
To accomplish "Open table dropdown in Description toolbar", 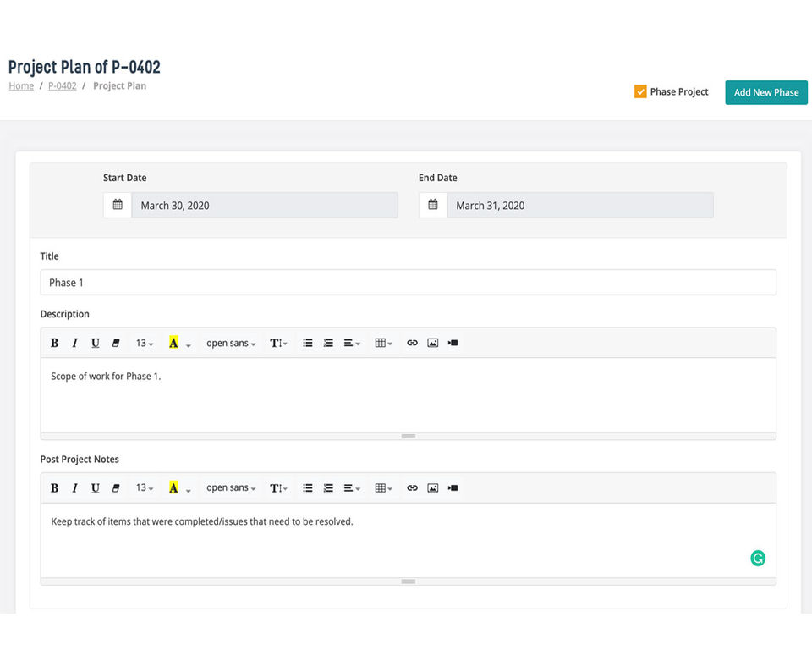I will [383, 343].
